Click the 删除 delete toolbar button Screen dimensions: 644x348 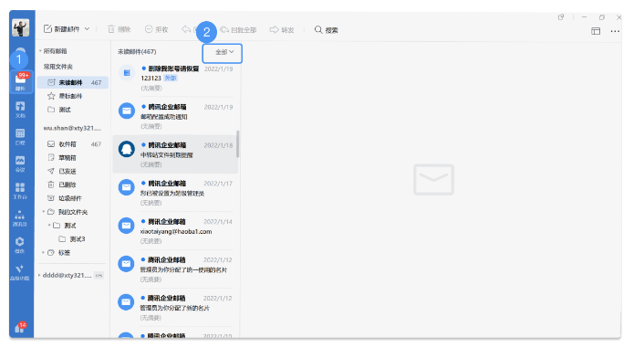point(119,29)
